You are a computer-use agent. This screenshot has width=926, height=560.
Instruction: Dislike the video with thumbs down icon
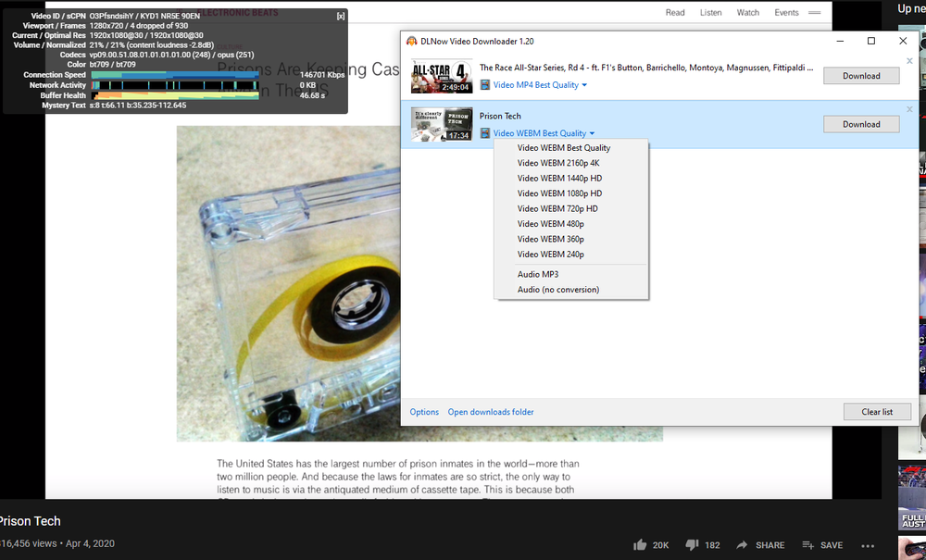692,545
